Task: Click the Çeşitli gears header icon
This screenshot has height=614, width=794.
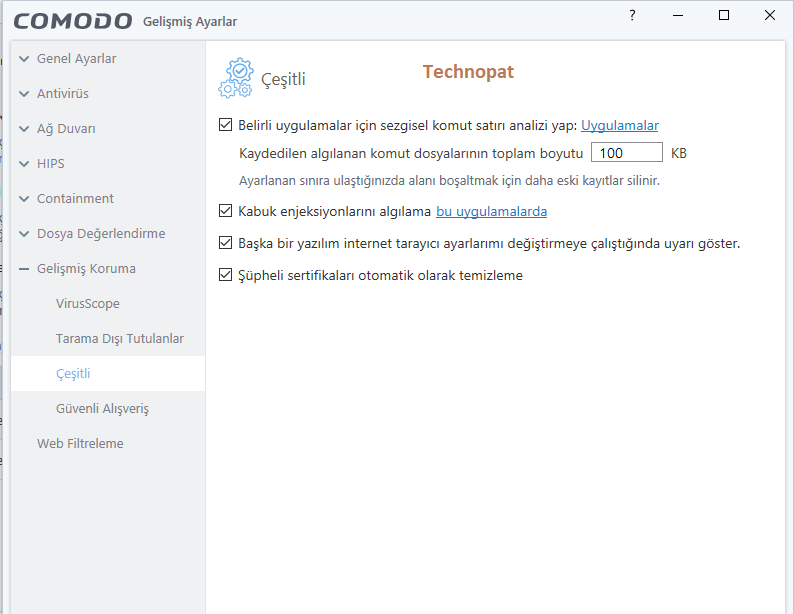Action: [236, 78]
